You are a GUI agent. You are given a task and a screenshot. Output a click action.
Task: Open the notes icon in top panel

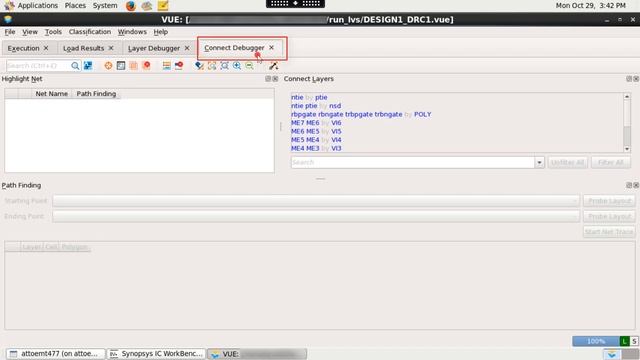point(163,6)
